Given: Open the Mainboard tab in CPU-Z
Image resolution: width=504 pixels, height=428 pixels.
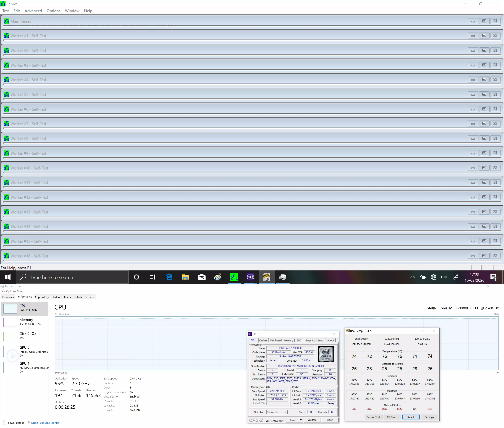Looking at the screenshot, I should (276, 340).
